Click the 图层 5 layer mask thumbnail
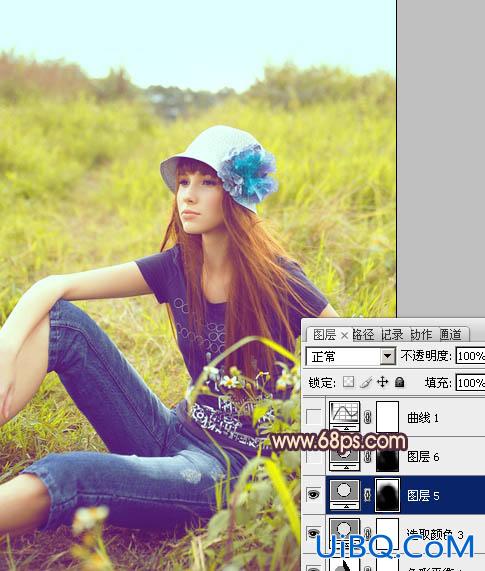 pyautogui.click(x=387, y=495)
